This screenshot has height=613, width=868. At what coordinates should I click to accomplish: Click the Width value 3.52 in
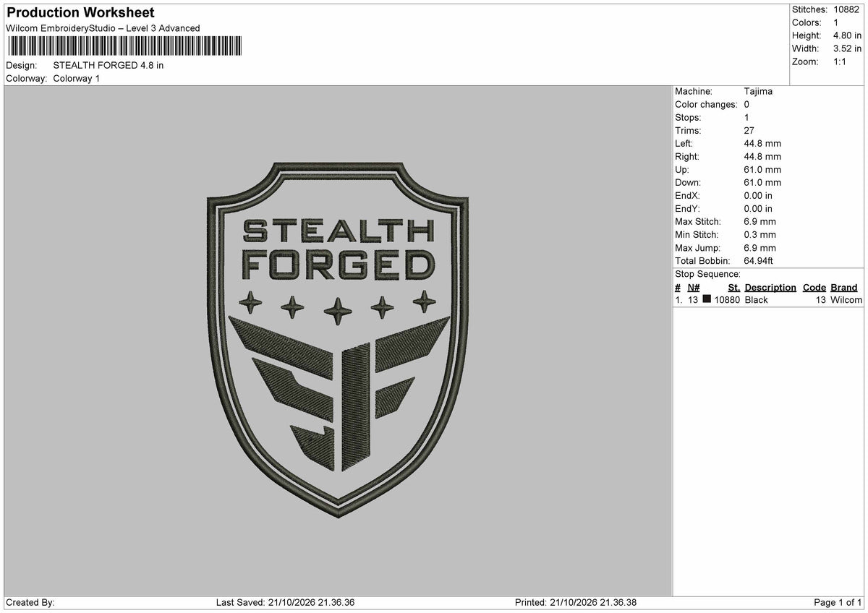[x=848, y=48]
